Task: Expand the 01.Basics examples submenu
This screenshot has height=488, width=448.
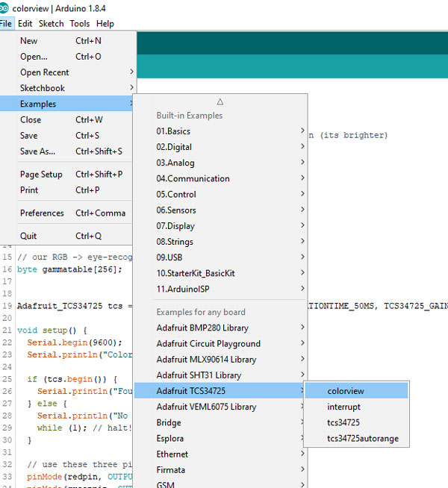Action: pyautogui.click(x=173, y=131)
